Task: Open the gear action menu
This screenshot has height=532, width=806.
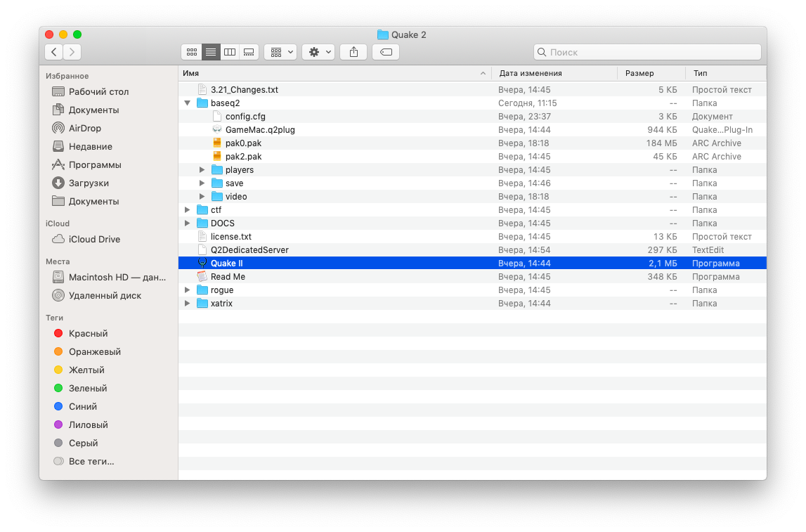Action: point(319,52)
